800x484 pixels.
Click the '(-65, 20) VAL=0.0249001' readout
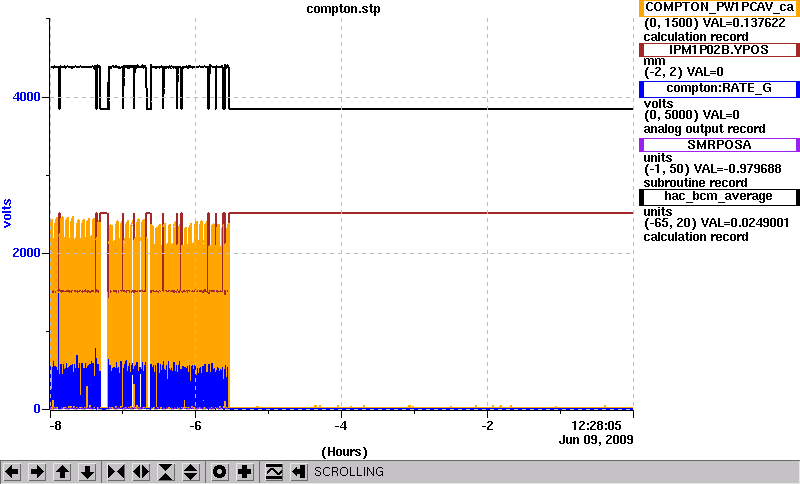pyautogui.click(x=716, y=223)
